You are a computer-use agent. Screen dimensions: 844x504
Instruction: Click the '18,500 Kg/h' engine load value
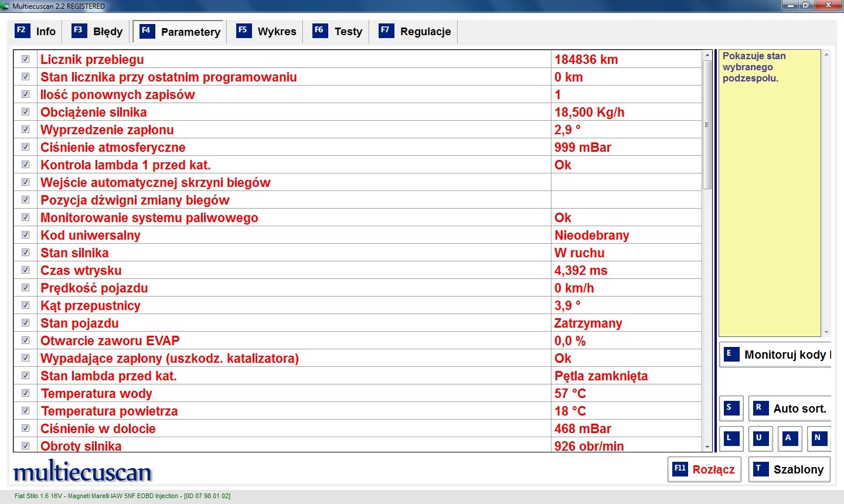pyautogui.click(x=590, y=112)
